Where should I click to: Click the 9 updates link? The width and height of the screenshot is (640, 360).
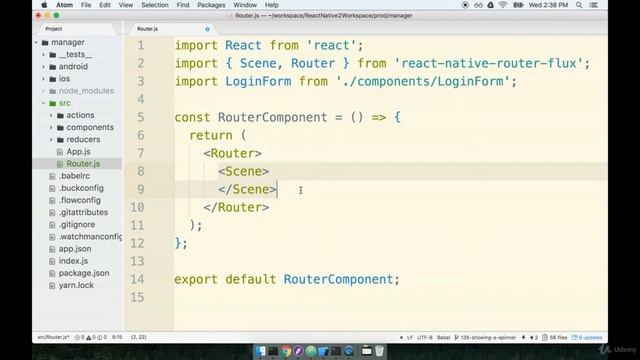pos(587,338)
